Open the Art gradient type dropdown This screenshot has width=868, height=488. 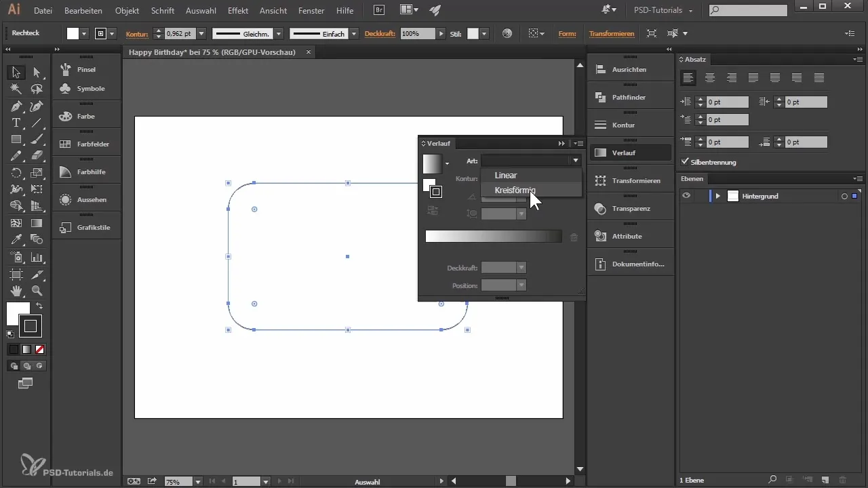pos(531,161)
